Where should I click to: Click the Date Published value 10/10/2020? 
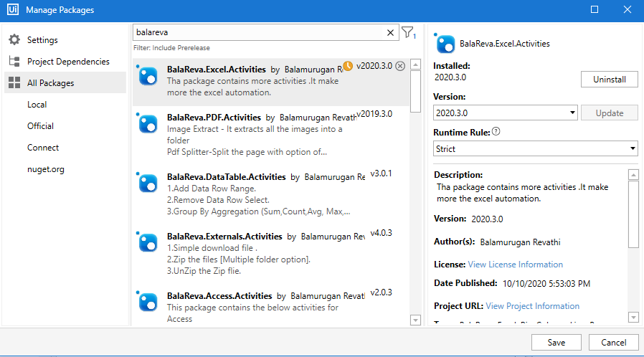(x=546, y=284)
